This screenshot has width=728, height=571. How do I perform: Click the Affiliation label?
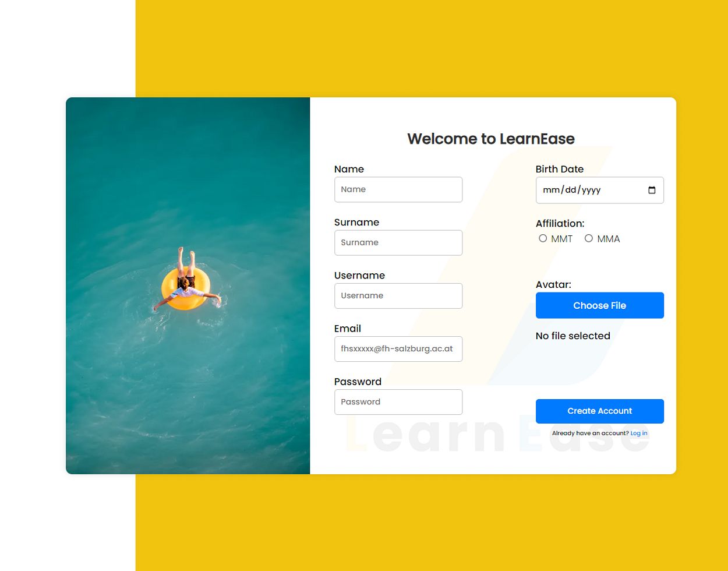tap(560, 223)
